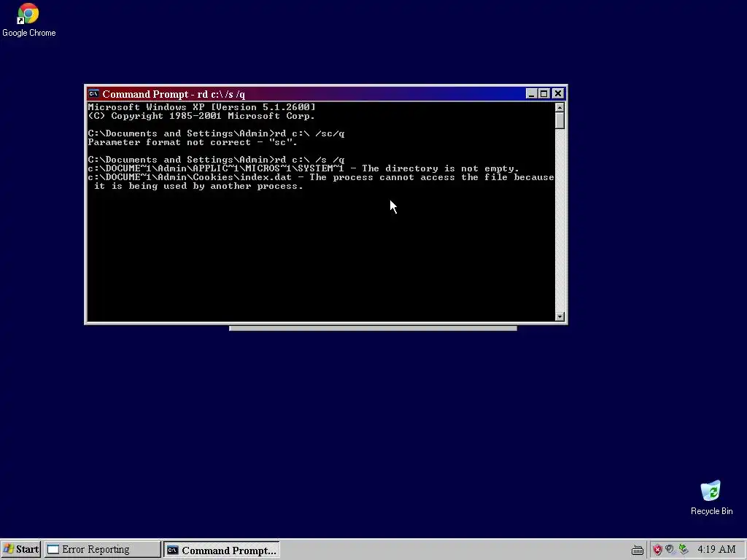
Task: Click the Cookies\index.dat error line
Action: coord(321,177)
